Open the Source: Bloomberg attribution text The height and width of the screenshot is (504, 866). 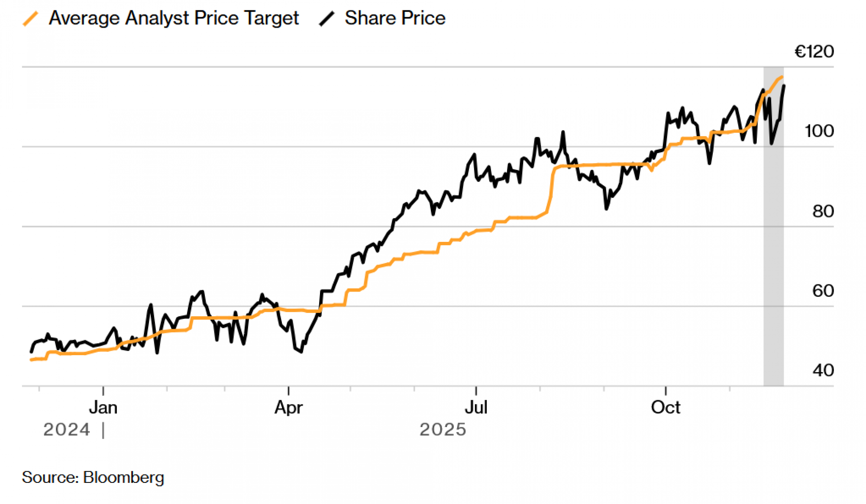click(x=93, y=478)
